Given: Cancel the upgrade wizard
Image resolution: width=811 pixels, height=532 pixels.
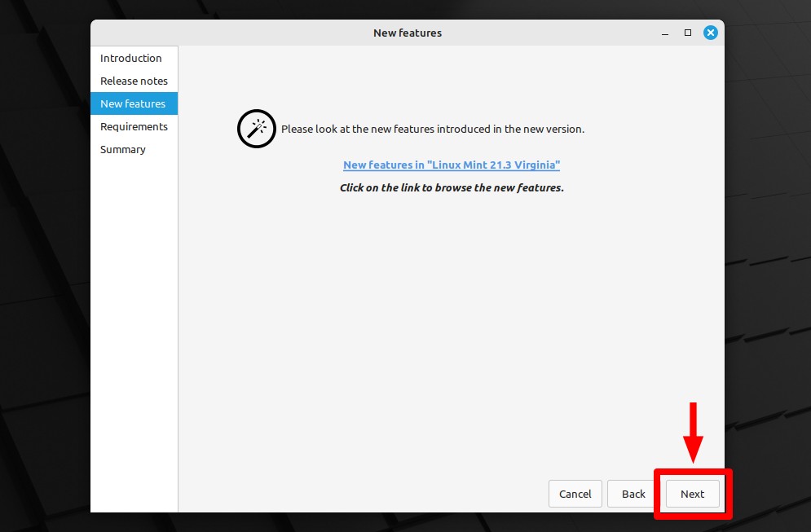Looking at the screenshot, I should click(575, 494).
